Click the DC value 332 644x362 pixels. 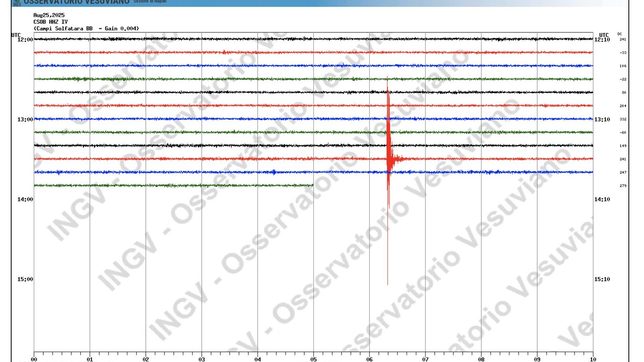click(x=623, y=119)
